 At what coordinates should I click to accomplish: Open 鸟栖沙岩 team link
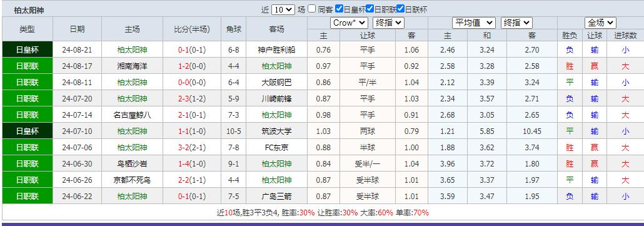pyautogui.click(x=132, y=164)
